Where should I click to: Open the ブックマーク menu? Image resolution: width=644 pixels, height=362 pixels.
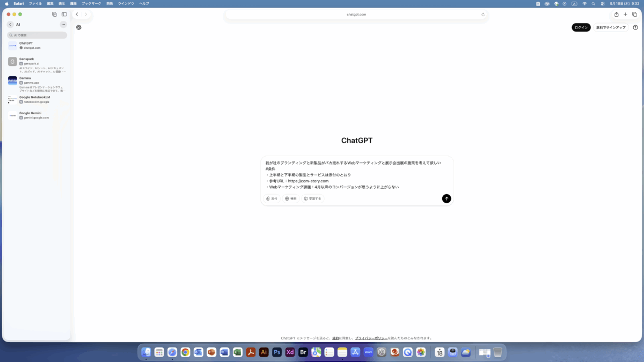(91, 3)
